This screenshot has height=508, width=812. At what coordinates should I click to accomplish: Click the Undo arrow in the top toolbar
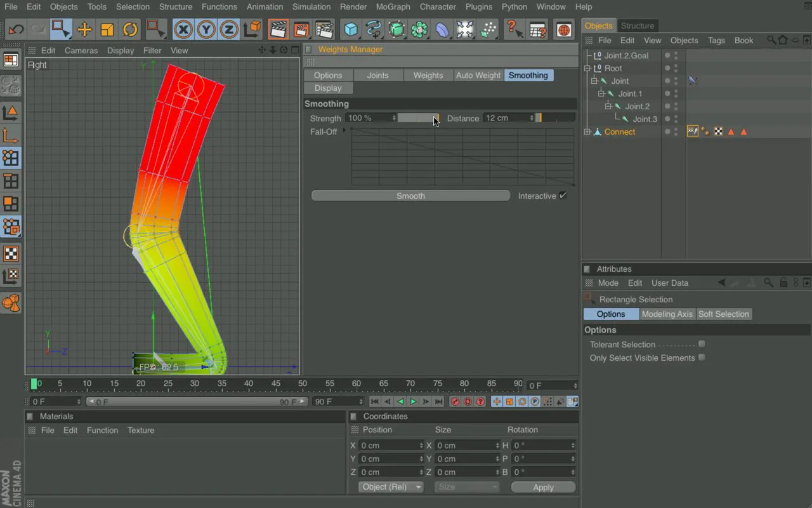click(16, 29)
